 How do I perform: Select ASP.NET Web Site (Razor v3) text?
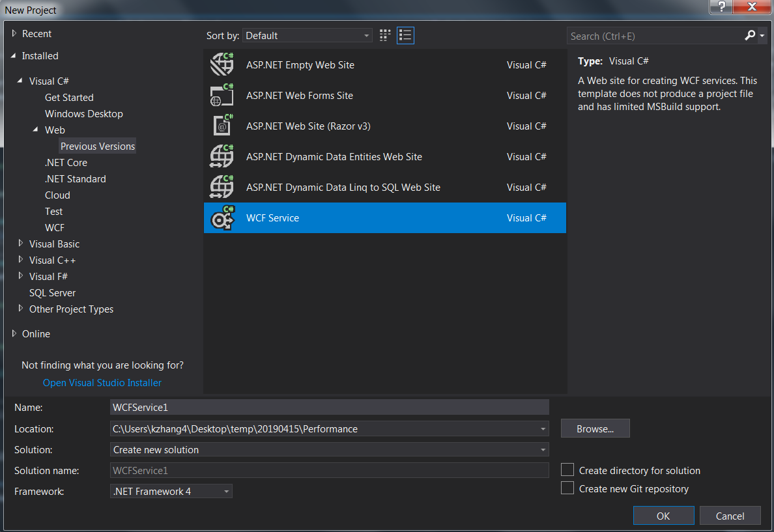(x=308, y=126)
